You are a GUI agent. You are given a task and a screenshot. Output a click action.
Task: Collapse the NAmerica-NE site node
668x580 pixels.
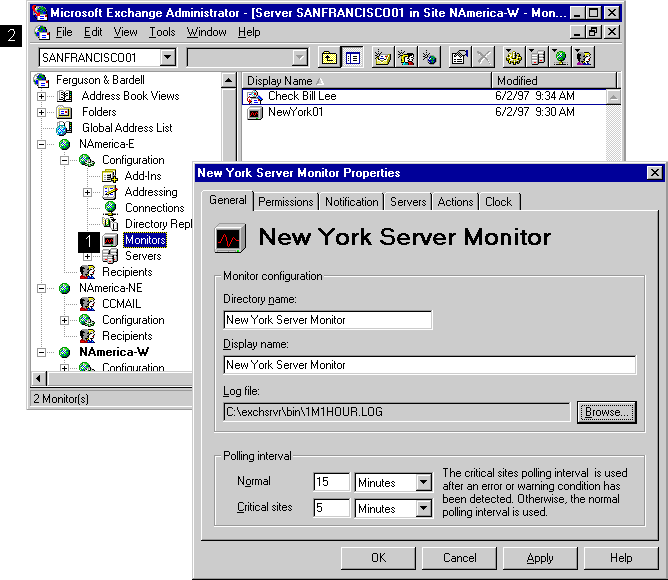41,289
